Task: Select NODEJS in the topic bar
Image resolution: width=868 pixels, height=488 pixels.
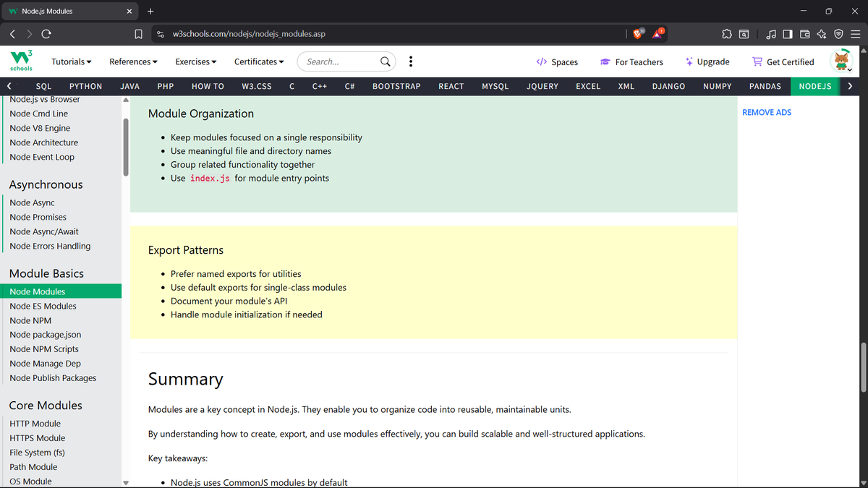Action: pos(815,86)
